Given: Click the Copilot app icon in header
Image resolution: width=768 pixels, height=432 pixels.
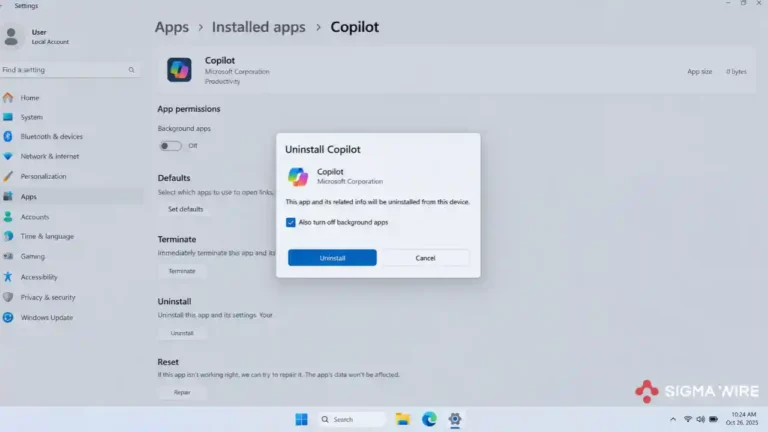Looking at the screenshot, I should [179, 70].
